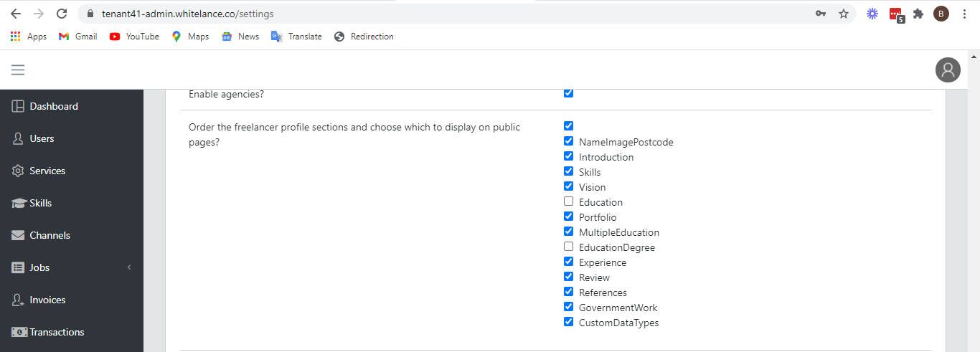Go forward in browser history
This screenshot has width=980, height=352.
pos(39,14)
